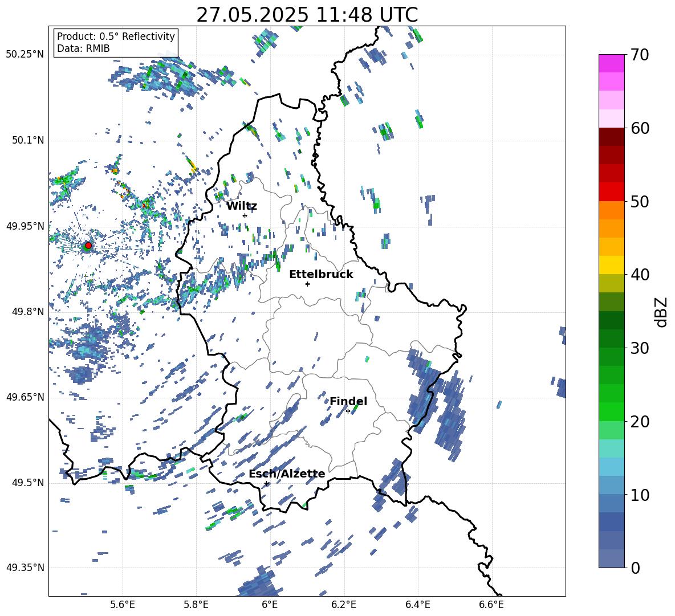Pick the yellow colorbar segment above 40
The width and height of the screenshot is (675, 616).
coord(611,265)
